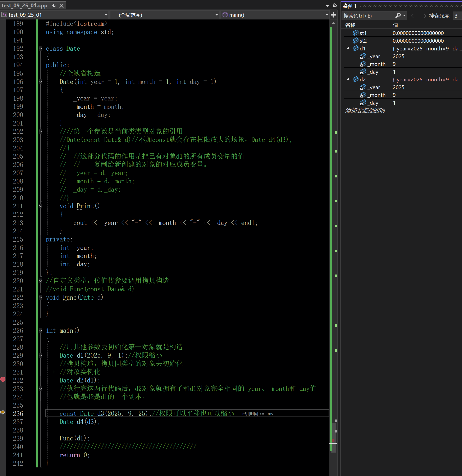Image resolution: width=462 pixels, height=476 pixels.
Task: Collapse the comment region at line 233
Action: 41,389
